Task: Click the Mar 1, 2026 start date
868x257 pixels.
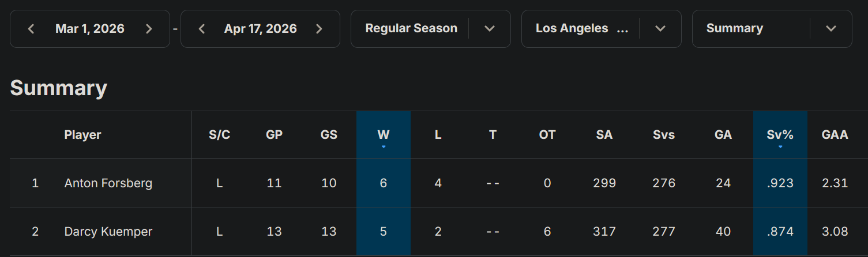Action: 90,29
